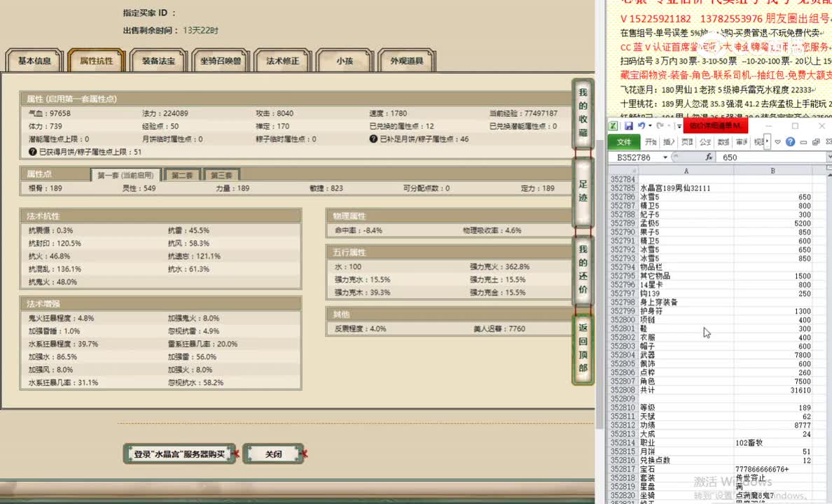Screen dimensions: 832x504
Task: Open the Undo history dropdown arrow
Action: (649, 126)
